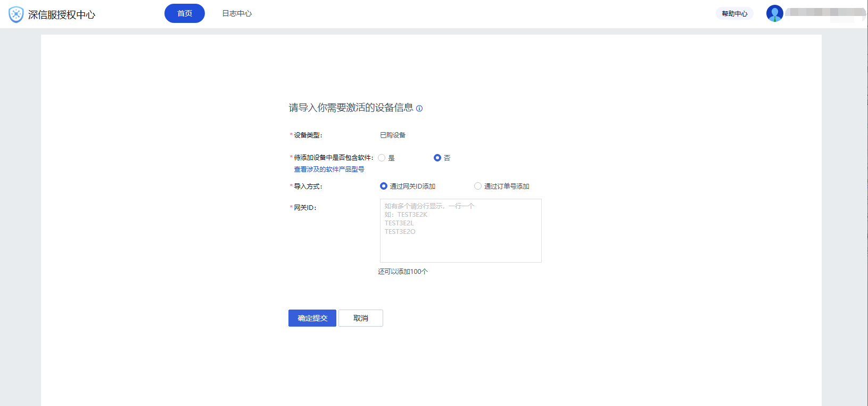868x406 pixels.
Task: Select 是 for whether devices include software
Action: click(382, 158)
